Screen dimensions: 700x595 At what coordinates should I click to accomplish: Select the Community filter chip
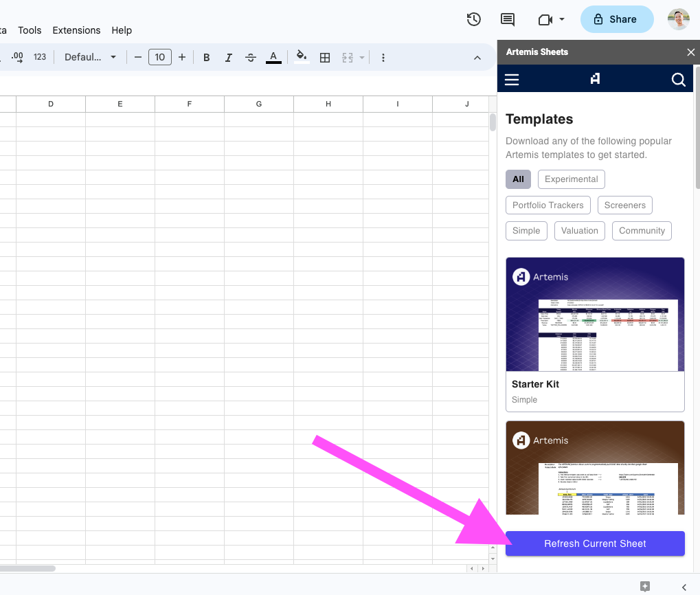click(x=642, y=230)
